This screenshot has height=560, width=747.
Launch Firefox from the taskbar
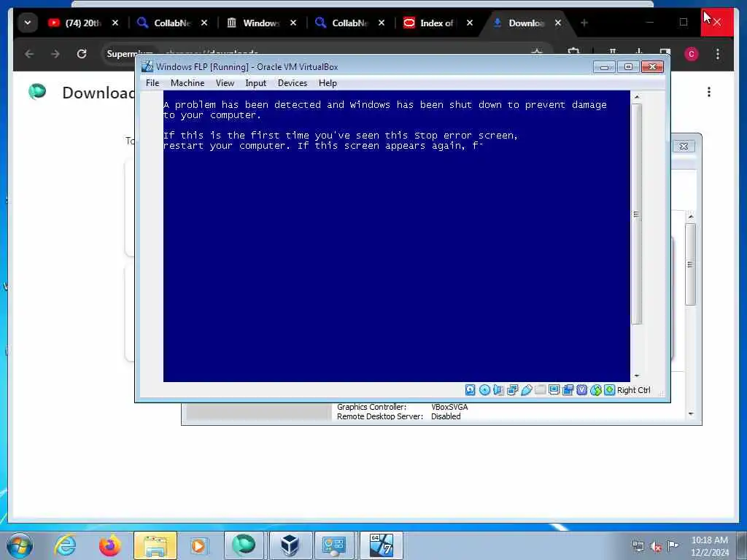(110, 545)
